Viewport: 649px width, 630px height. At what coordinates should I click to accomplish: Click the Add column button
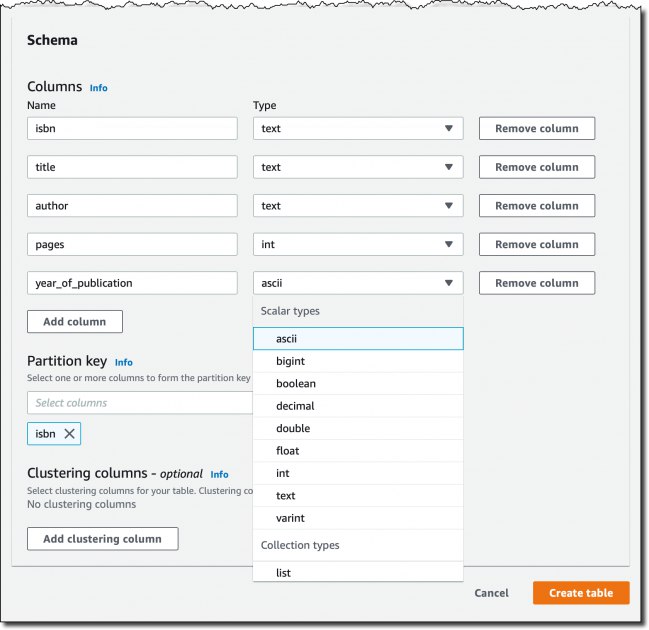click(x=75, y=322)
